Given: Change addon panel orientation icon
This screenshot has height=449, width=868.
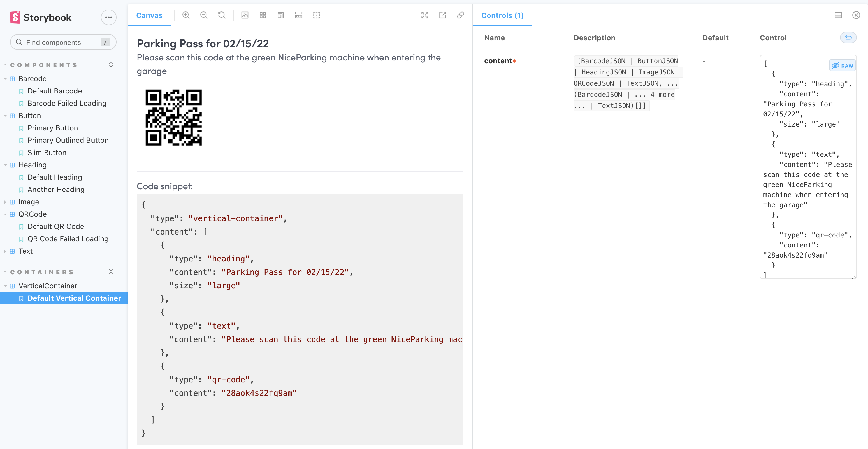Looking at the screenshot, I should (x=838, y=15).
